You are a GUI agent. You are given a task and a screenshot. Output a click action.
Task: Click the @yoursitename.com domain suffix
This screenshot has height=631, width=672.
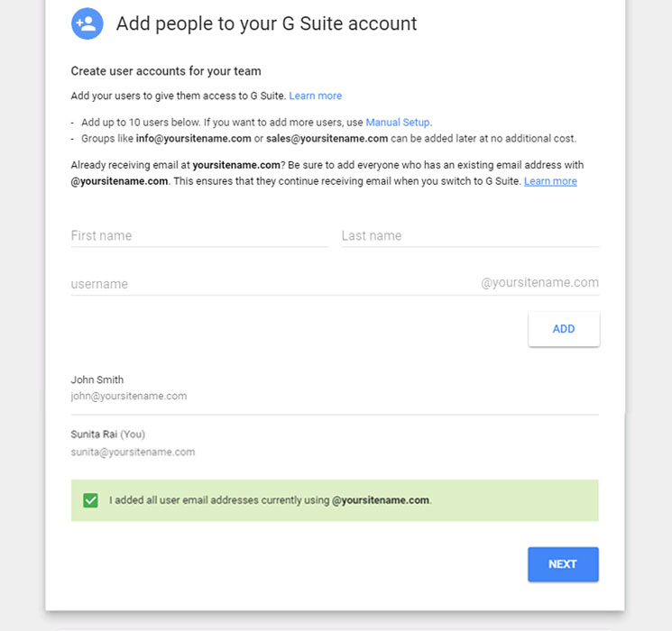(539, 283)
